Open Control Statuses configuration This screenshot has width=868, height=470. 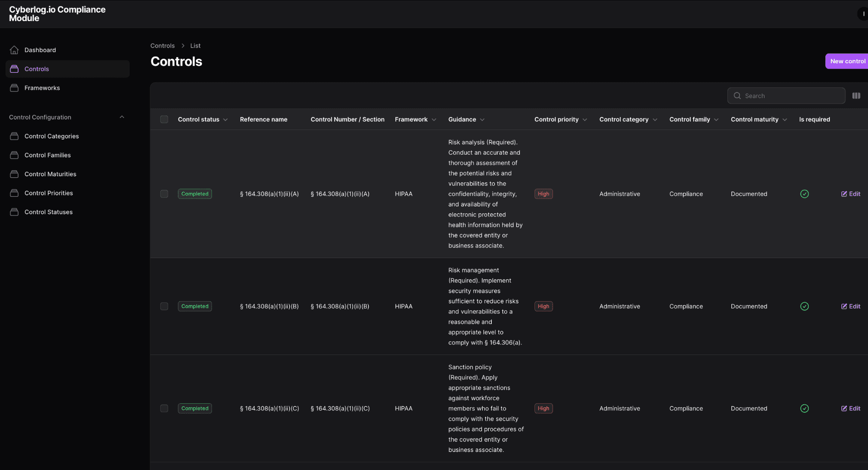[48, 211]
